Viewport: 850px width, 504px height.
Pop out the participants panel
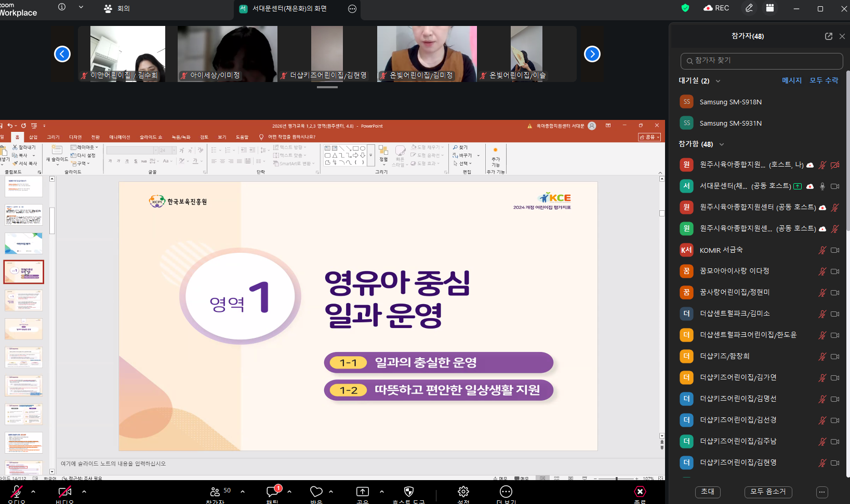point(828,36)
